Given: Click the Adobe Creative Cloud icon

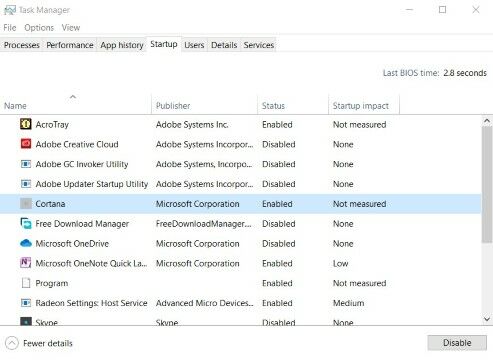Looking at the screenshot, I should [x=26, y=144].
